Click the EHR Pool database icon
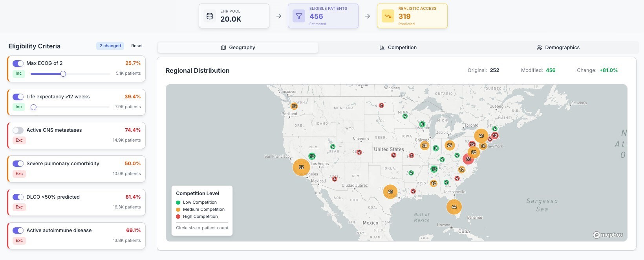The image size is (644, 260). 210,16
